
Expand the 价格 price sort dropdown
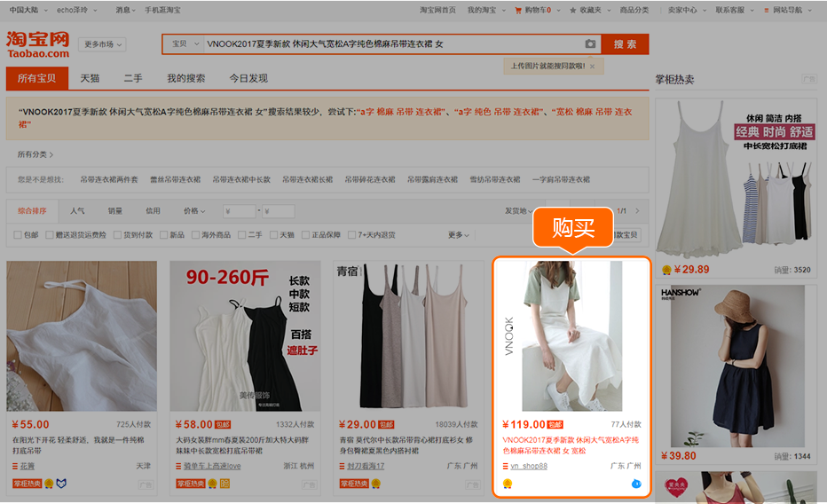(x=193, y=211)
